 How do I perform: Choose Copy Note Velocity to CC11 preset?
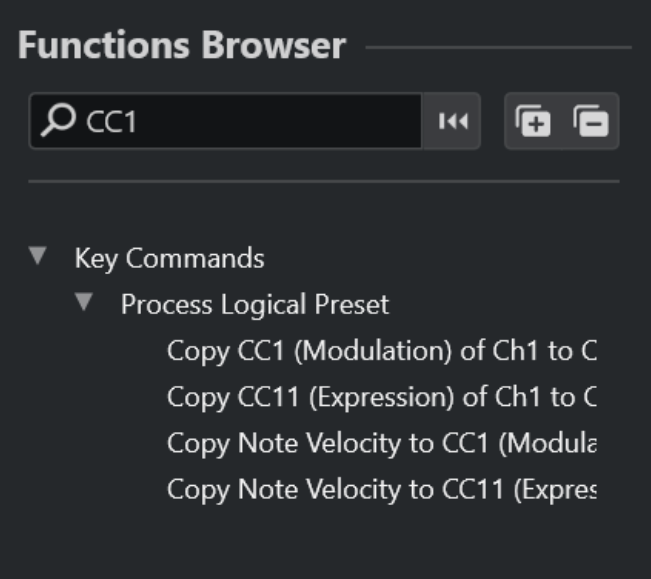[380, 489]
